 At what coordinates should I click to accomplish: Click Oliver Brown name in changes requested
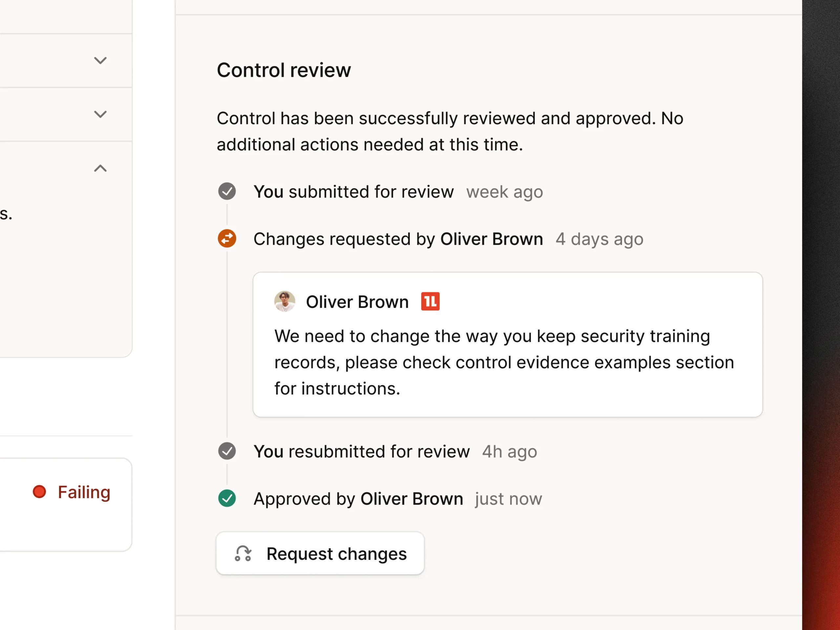pos(492,239)
